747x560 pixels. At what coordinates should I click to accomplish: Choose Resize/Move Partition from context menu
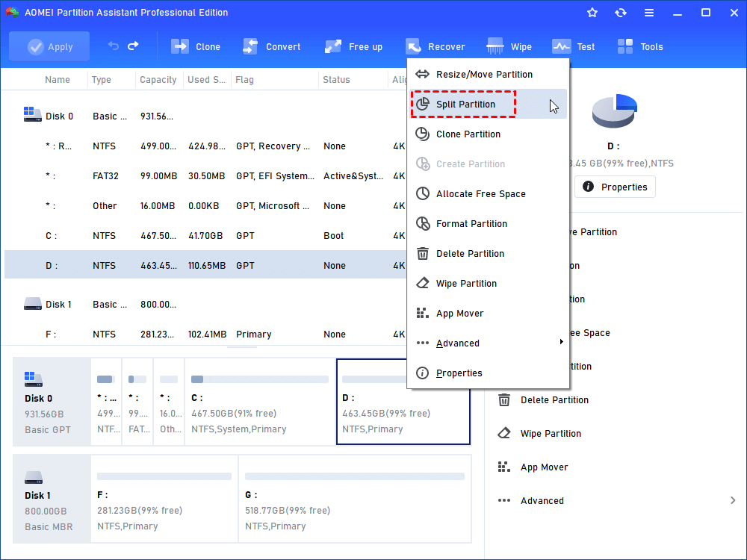pos(488,74)
